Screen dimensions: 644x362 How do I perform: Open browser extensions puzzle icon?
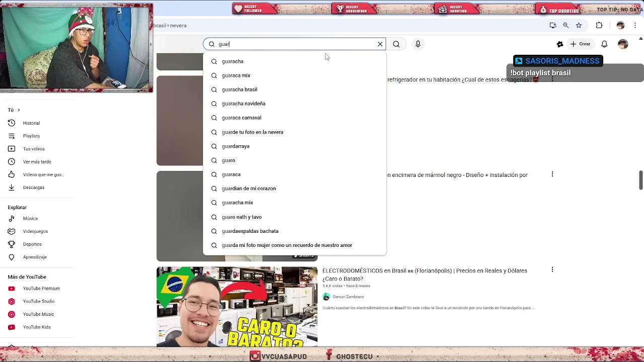click(599, 25)
